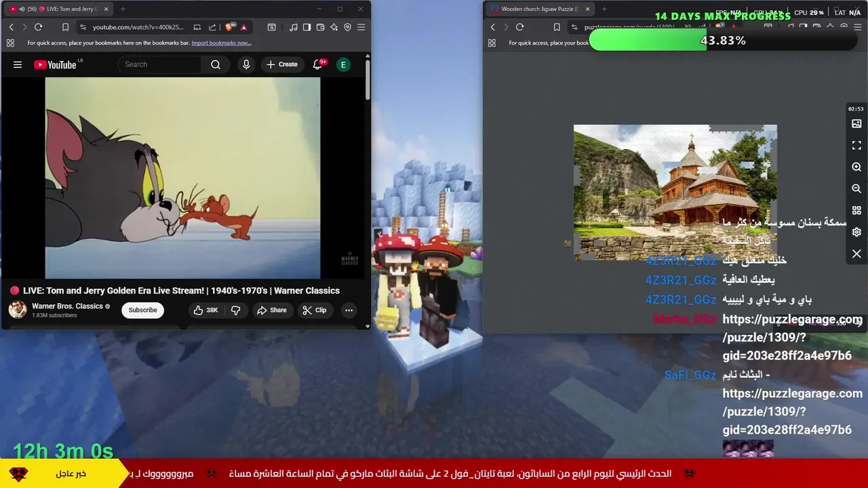
Task: Open a new tab in puzzle window
Action: 604,9
